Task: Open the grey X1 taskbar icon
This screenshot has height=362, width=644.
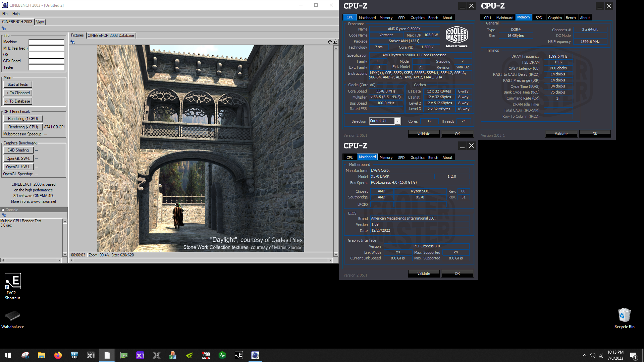Action: [x=91, y=355]
